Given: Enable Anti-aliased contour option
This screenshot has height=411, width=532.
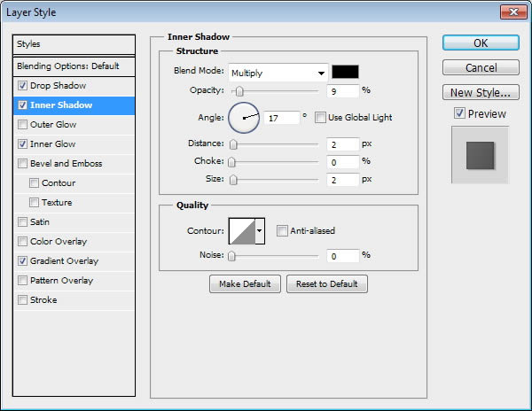Looking at the screenshot, I should pyautogui.click(x=282, y=230).
